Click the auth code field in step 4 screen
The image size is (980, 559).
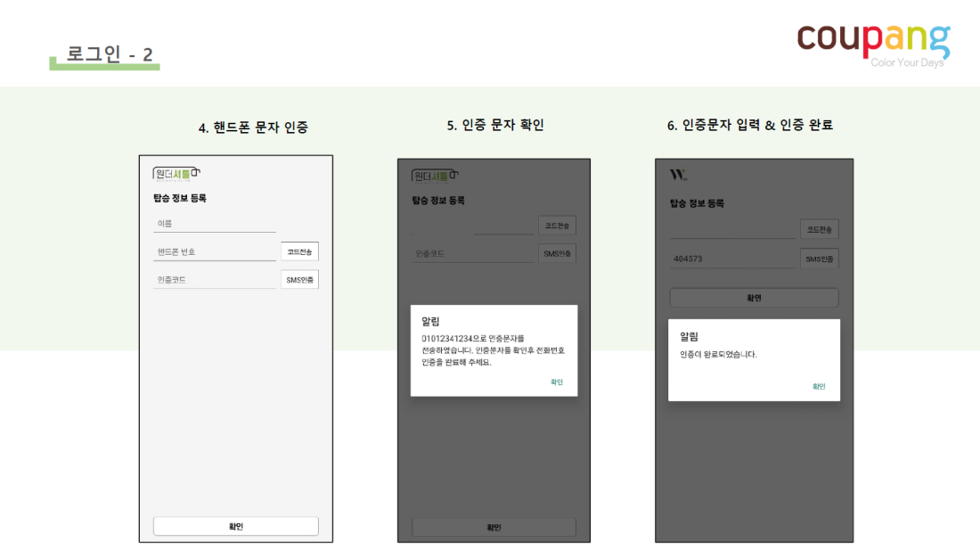215,280
